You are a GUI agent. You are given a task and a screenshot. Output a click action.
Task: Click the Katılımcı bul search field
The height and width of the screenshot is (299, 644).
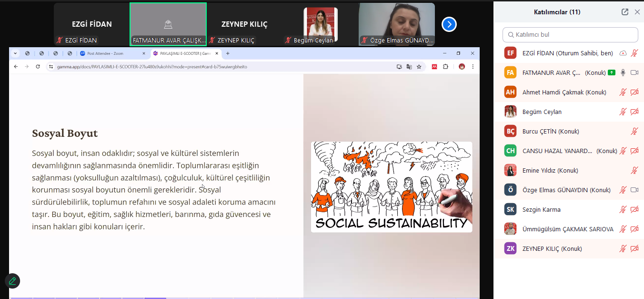[570, 35]
